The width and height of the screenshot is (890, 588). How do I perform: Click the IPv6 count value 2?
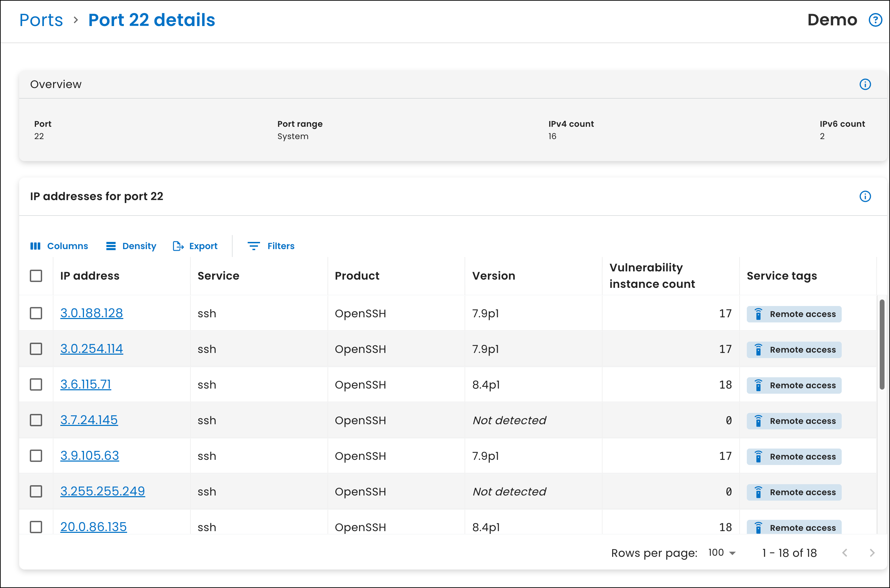(x=822, y=136)
